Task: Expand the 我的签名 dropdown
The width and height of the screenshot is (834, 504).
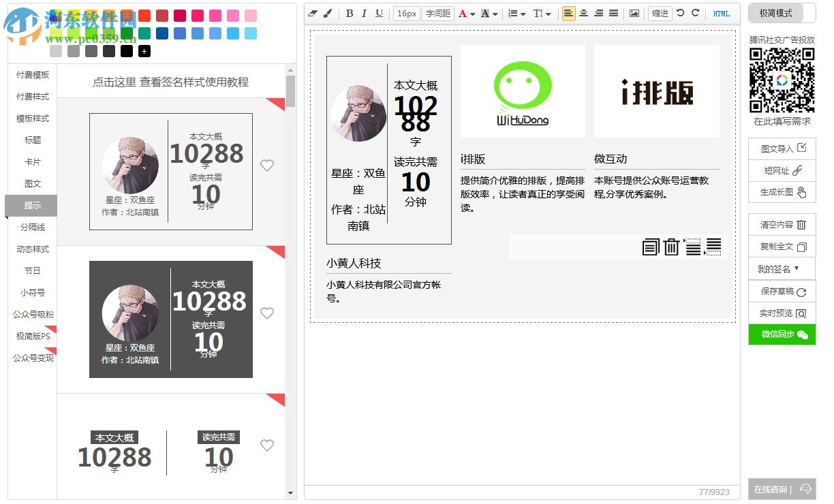Action: [x=781, y=269]
